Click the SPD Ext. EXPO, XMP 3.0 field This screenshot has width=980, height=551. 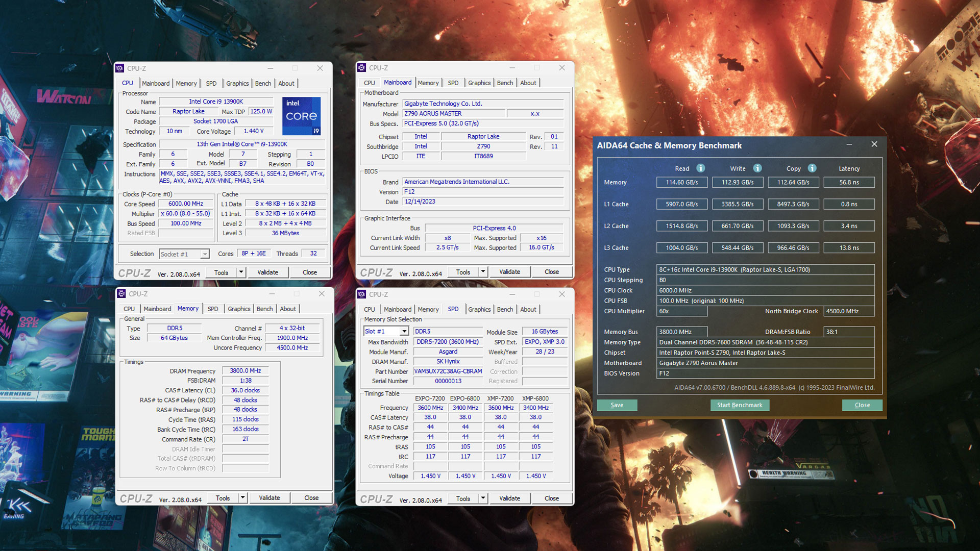pos(545,342)
